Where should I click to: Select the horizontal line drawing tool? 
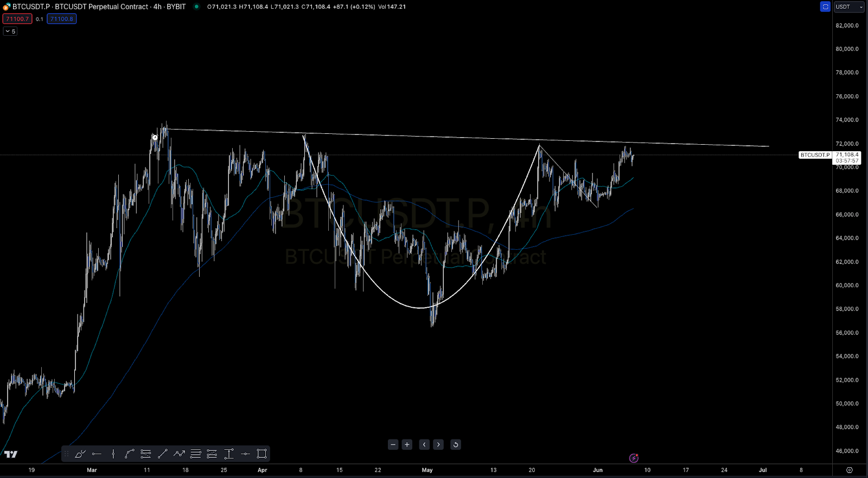97,454
